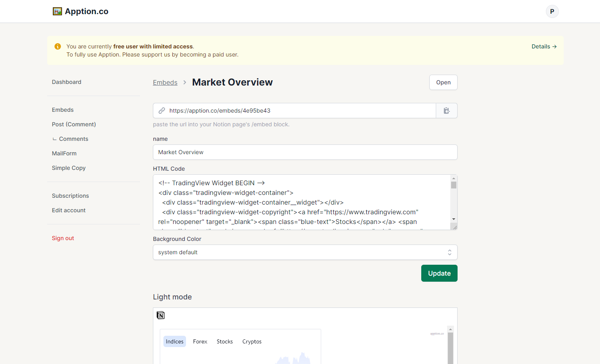The height and width of the screenshot is (364, 600).
Task: Open the user profile avatar P
Action: (x=552, y=11)
